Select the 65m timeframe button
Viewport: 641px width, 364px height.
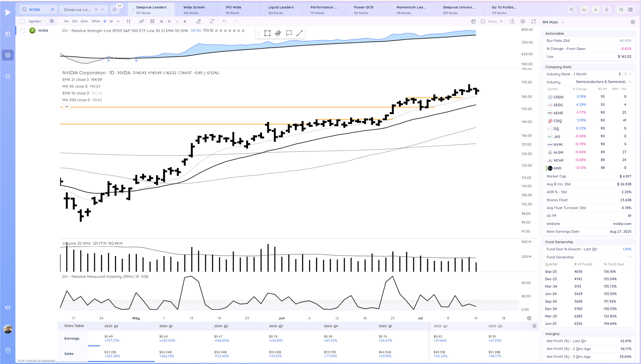pyautogui.click(x=84, y=22)
